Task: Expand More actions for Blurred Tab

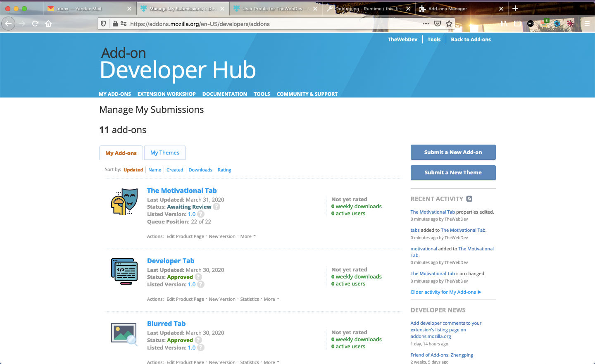Action: (x=272, y=362)
